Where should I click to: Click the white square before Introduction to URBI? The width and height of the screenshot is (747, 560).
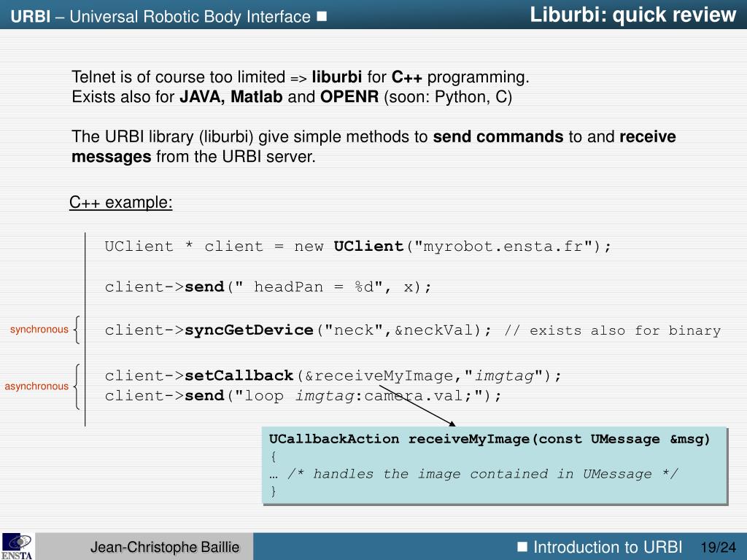[522, 546]
